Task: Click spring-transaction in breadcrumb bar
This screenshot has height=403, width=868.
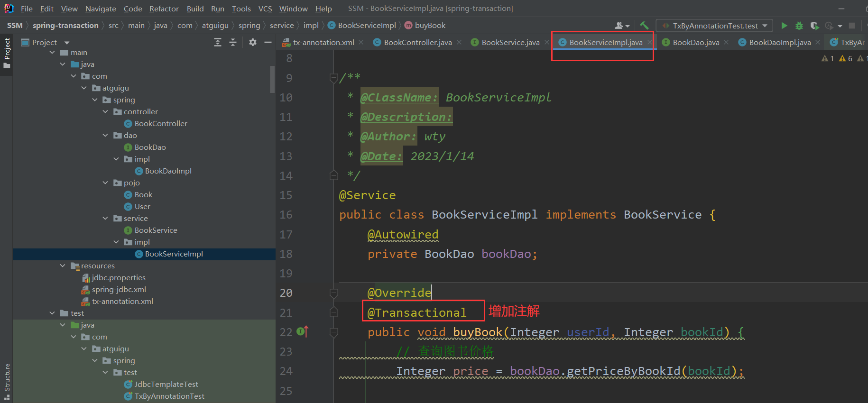Action: pos(65,26)
